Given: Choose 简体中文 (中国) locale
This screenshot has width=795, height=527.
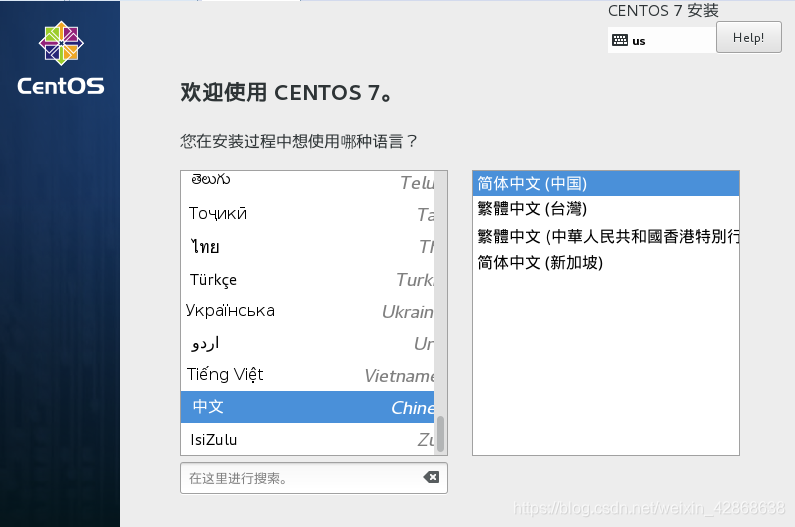Looking at the screenshot, I should click(x=606, y=184).
